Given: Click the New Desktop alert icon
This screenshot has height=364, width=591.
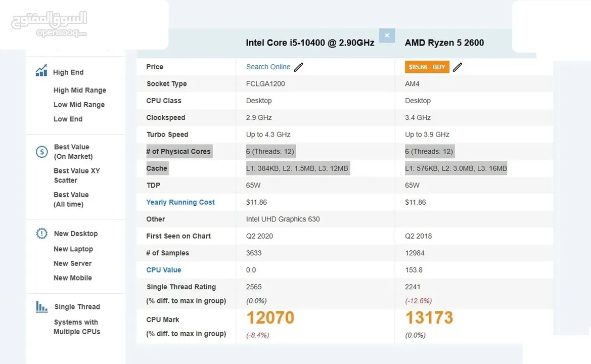Looking at the screenshot, I should coord(42,234).
